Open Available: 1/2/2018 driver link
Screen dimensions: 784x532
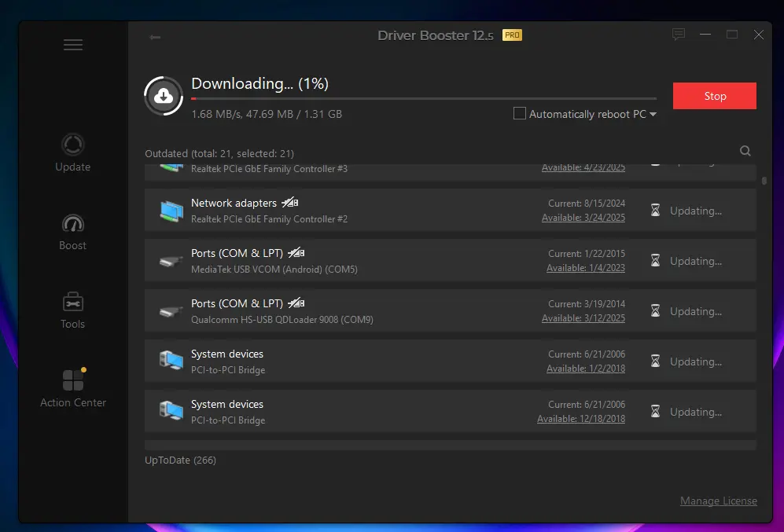tap(586, 369)
